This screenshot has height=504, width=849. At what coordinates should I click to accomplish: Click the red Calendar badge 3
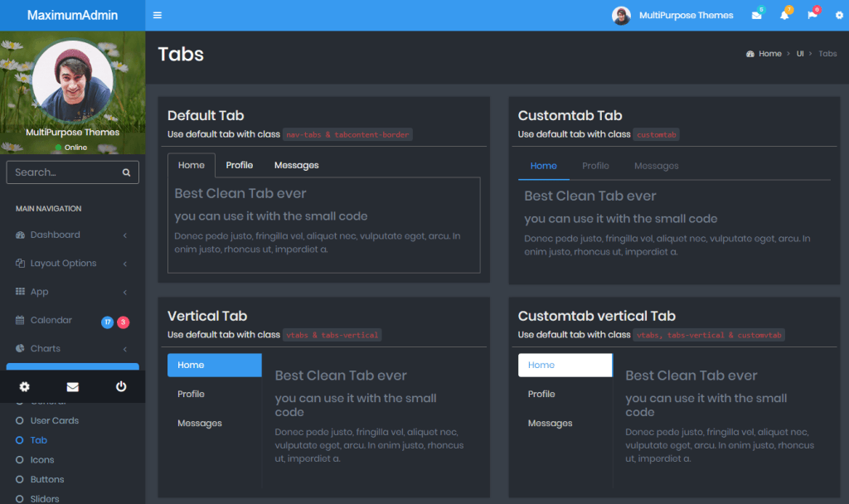click(x=124, y=322)
